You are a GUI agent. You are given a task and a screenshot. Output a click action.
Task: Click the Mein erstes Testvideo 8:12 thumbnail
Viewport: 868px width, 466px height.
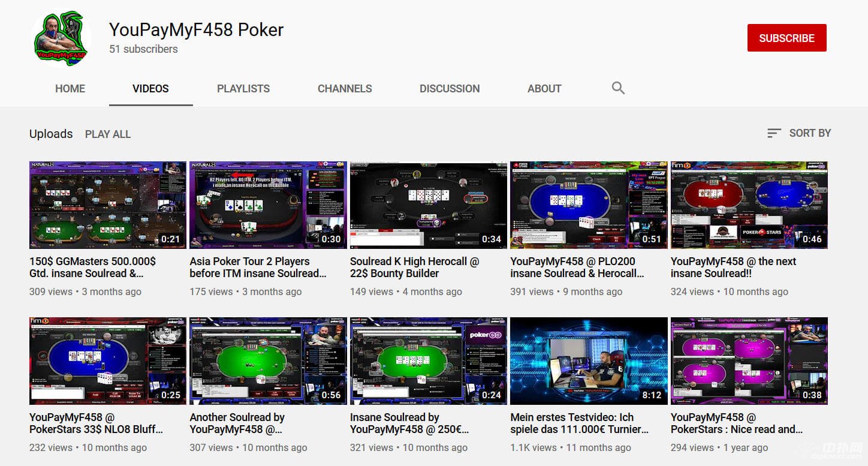point(589,360)
